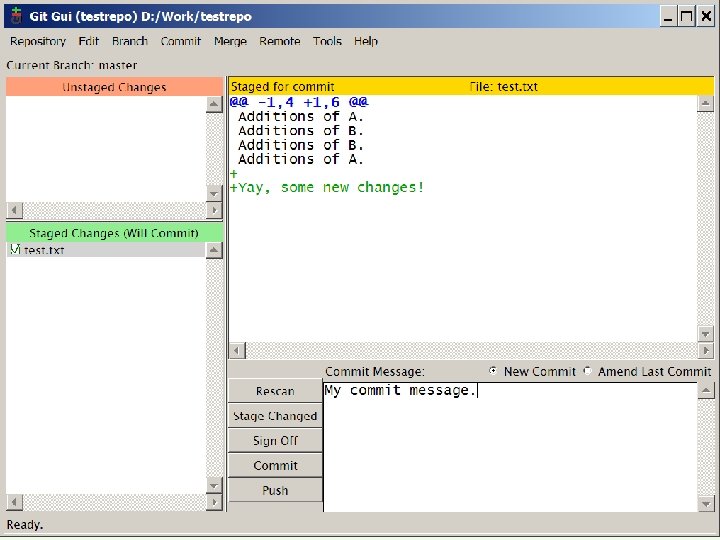Image resolution: width=720 pixels, height=540 pixels.
Task: Click the right arrow of the diff horizontal scrollbar
Action: tap(705, 350)
